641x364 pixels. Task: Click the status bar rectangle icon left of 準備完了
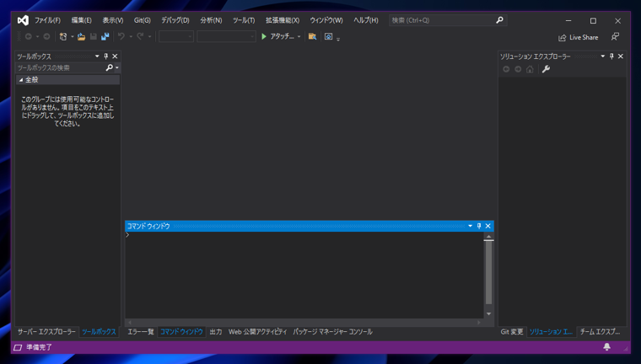[18, 347]
